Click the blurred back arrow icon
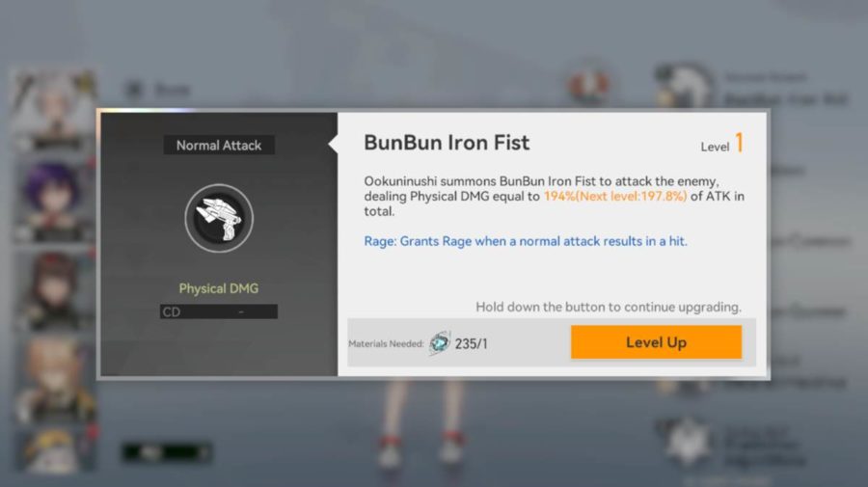Viewport: 868px width, 487px height. (x=134, y=89)
